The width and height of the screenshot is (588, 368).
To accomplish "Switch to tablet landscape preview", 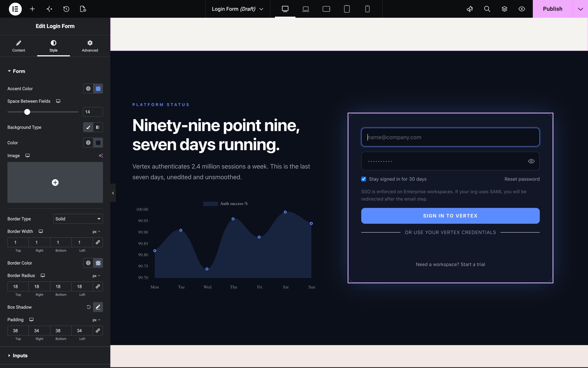I will click(x=326, y=9).
